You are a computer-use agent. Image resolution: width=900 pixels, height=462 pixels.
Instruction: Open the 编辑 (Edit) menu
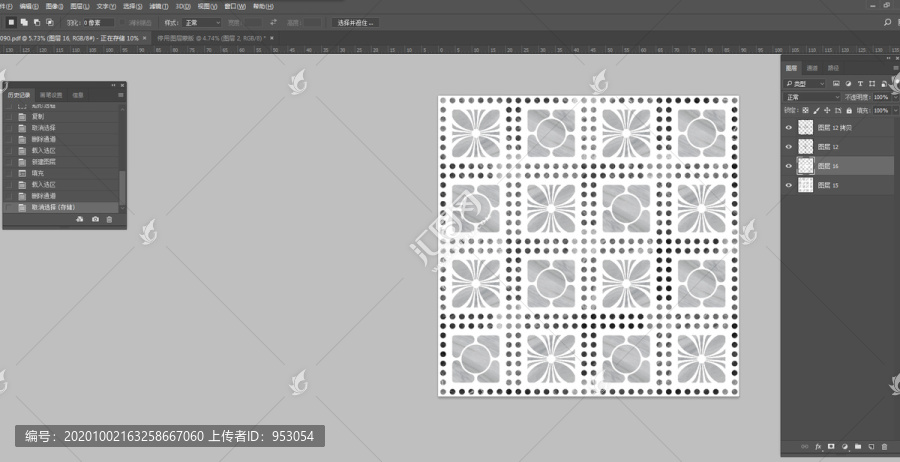click(x=29, y=6)
